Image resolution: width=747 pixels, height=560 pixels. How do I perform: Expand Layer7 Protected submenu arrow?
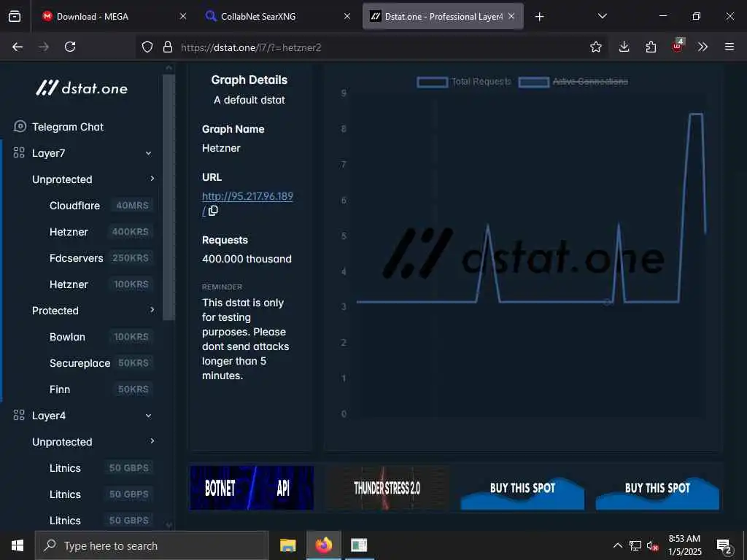[x=152, y=310]
